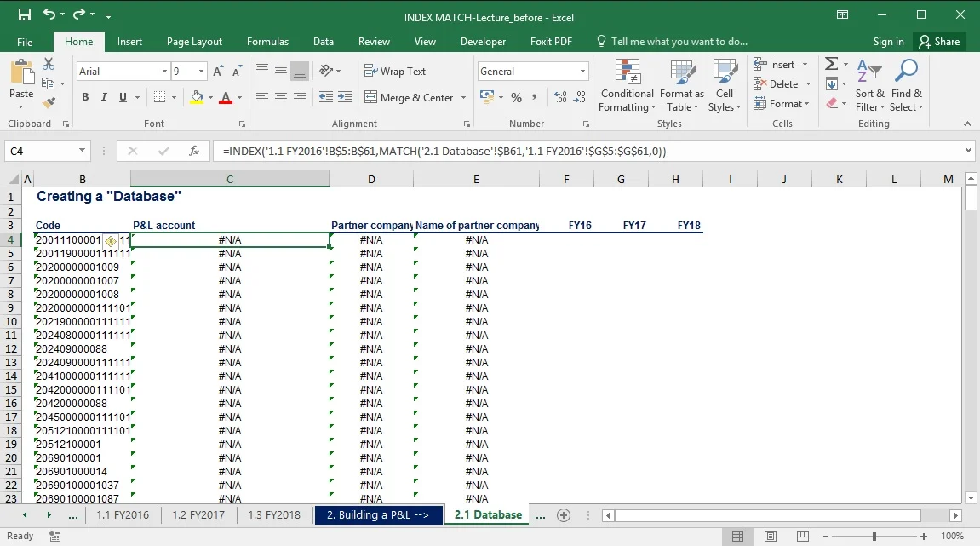The image size is (980, 546).
Task: Click inside the formula bar text
Action: pos(443,151)
